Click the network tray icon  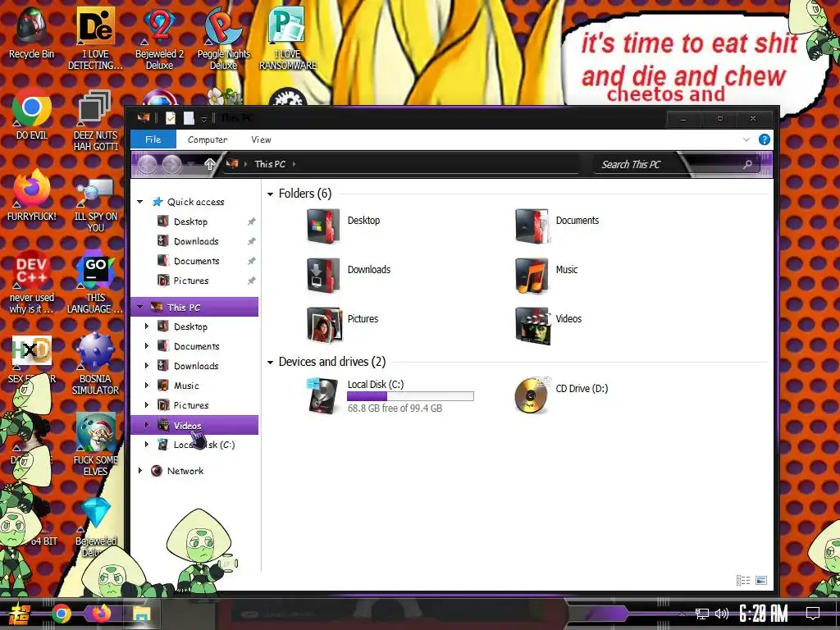(x=701, y=614)
